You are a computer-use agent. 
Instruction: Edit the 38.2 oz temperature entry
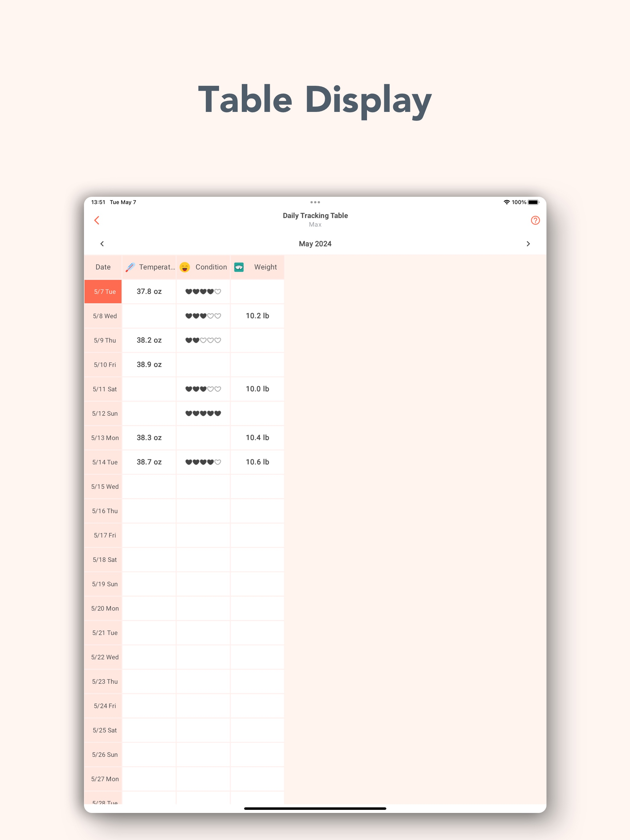click(x=149, y=340)
